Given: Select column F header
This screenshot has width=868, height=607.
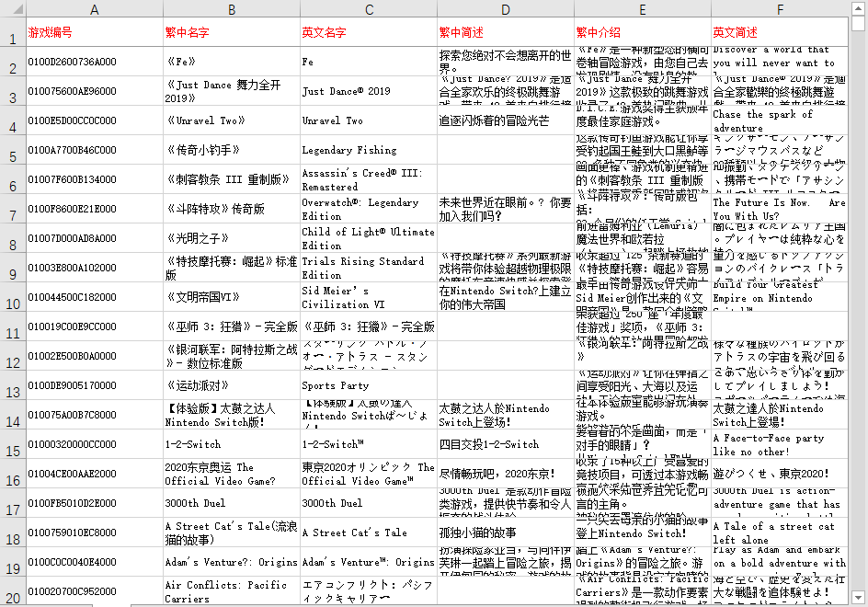Looking at the screenshot, I should tap(780, 9).
